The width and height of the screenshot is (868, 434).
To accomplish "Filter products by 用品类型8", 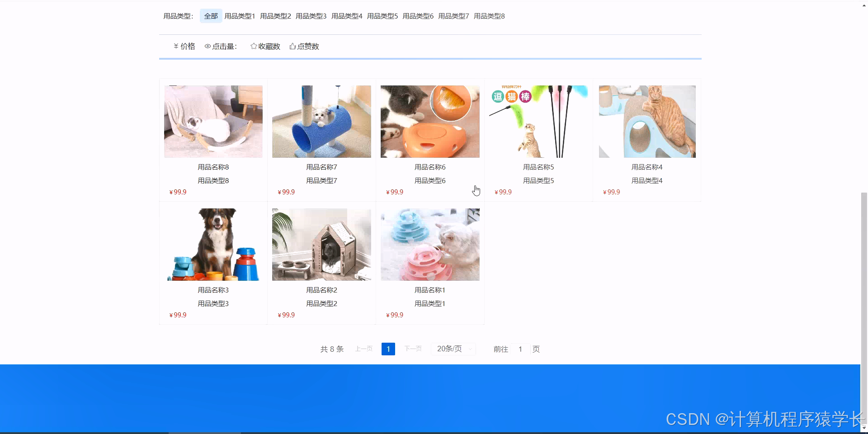I will 489,15.
